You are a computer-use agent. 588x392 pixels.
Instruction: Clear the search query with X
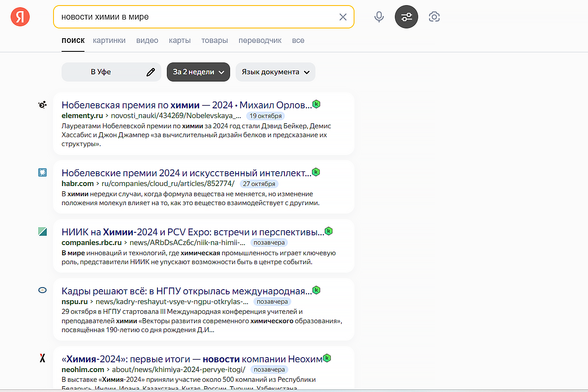pos(343,17)
